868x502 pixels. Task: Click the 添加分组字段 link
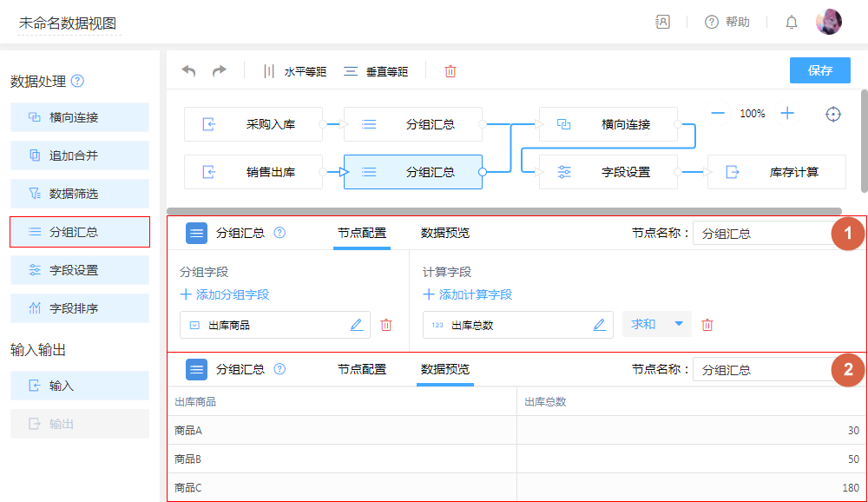click(226, 294)
